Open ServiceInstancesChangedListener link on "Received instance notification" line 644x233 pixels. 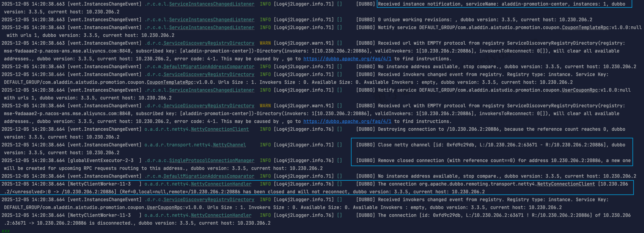pyautogui.click(x=212, y=4)
